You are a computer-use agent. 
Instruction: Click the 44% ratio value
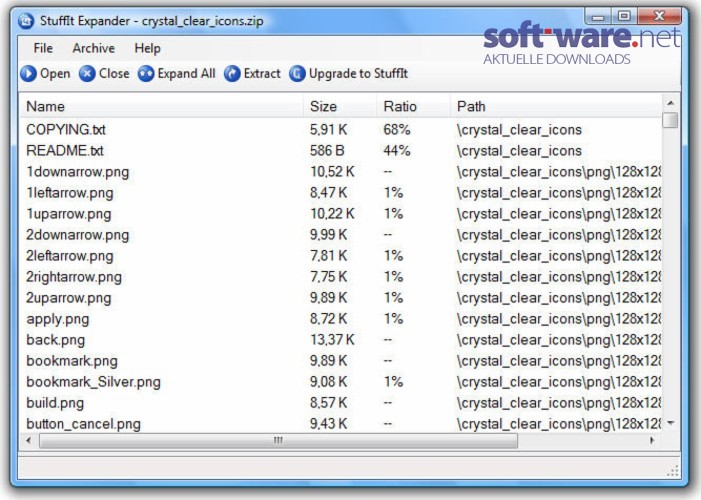pos(397,151)
